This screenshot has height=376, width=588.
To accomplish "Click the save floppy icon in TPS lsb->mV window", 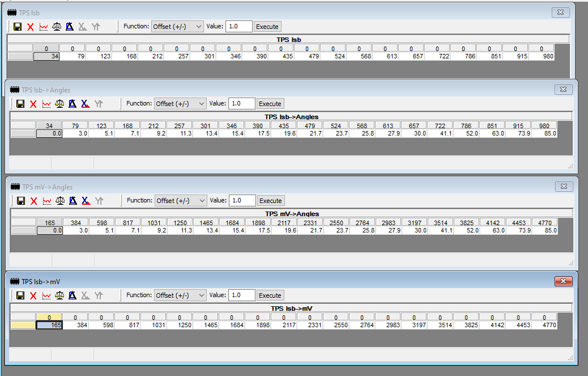I will click(x=21, y=295).
